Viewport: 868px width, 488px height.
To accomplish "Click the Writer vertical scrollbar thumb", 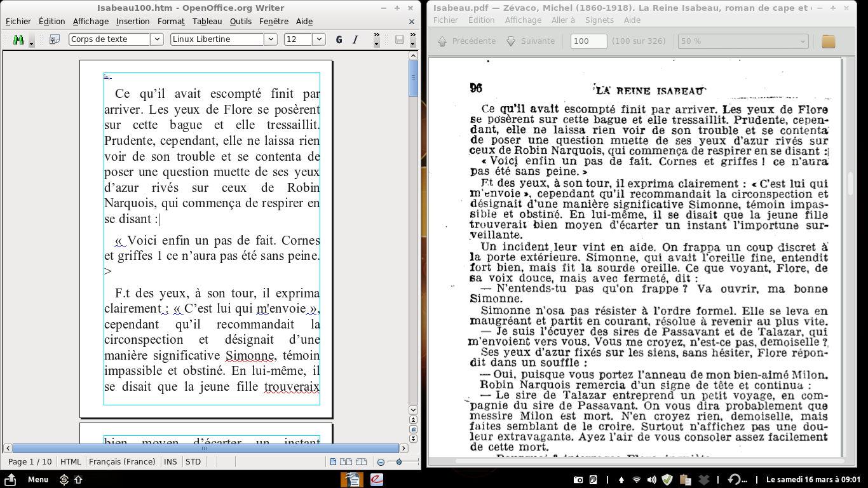I will coord(414,78).
